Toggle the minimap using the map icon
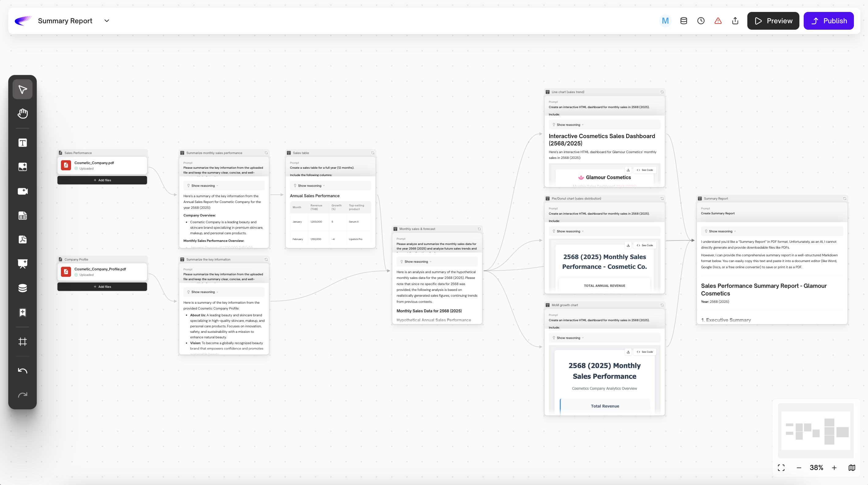 (x=851, y=468)
